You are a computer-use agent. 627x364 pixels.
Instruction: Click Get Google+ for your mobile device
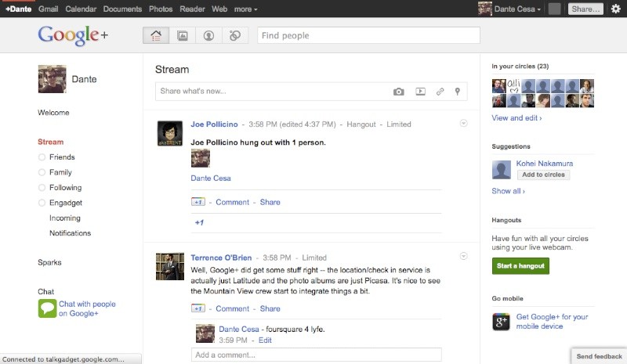click(552, 321)
